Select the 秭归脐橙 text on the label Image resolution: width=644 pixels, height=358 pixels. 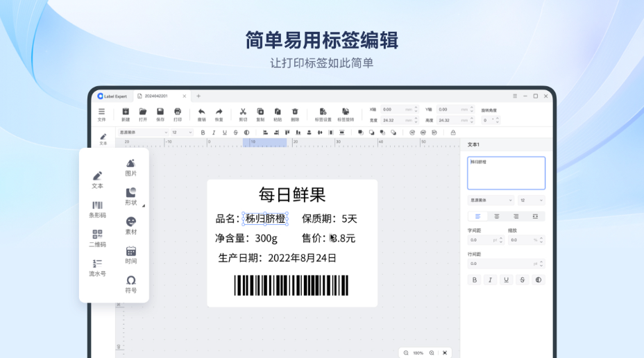pyautogui.click(x=265, y=219)
